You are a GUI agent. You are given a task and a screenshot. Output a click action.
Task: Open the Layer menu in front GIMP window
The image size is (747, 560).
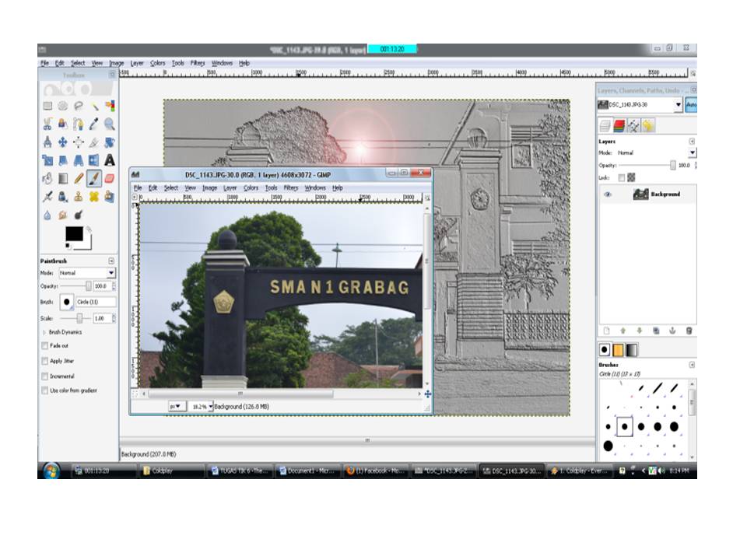230,188
